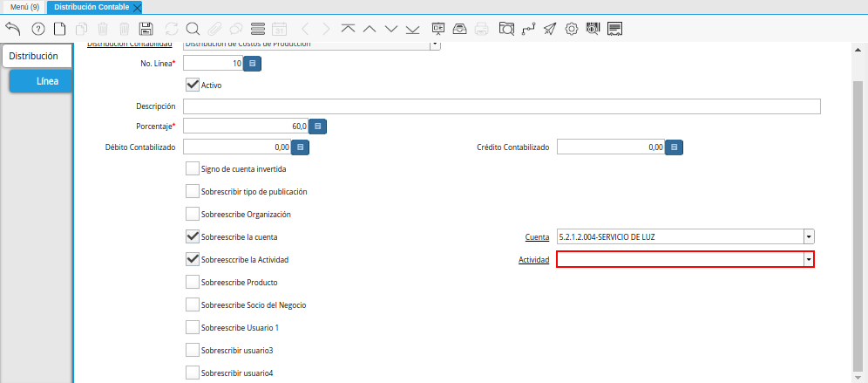This screenshot has height=383, width=868.
Task: Enable Signo de cuenta invertida checkbox
Action: pyautogui.click(x=193, y=169)
